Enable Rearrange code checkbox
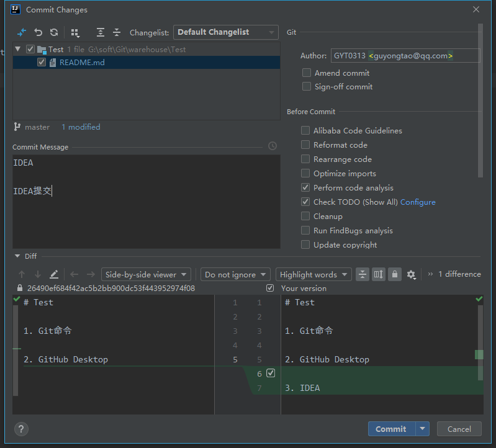 (305, 159)
